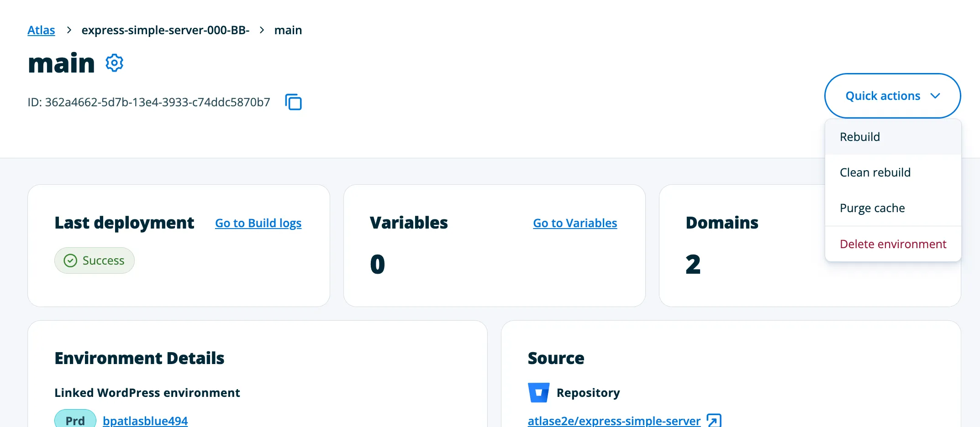The height and width of the screenshot is (427, 980).
Task: Click the breadcrumb arrow before main
Action: 262,30
